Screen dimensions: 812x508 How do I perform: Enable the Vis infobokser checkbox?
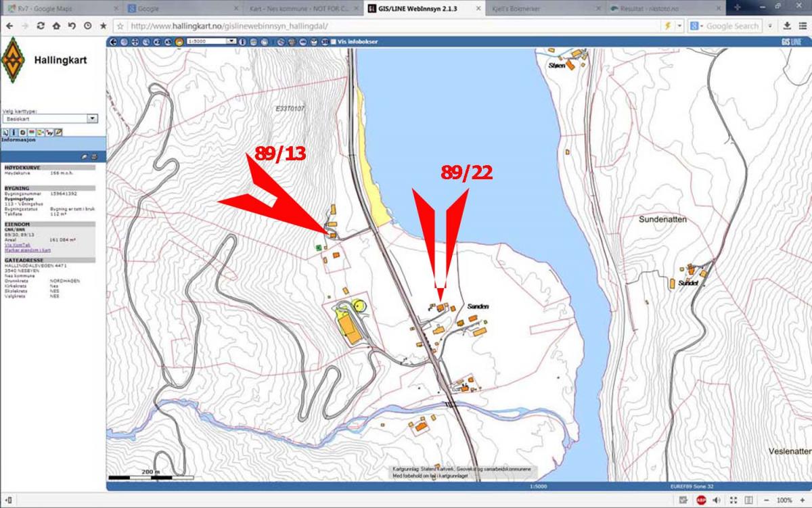coord(334,41)
